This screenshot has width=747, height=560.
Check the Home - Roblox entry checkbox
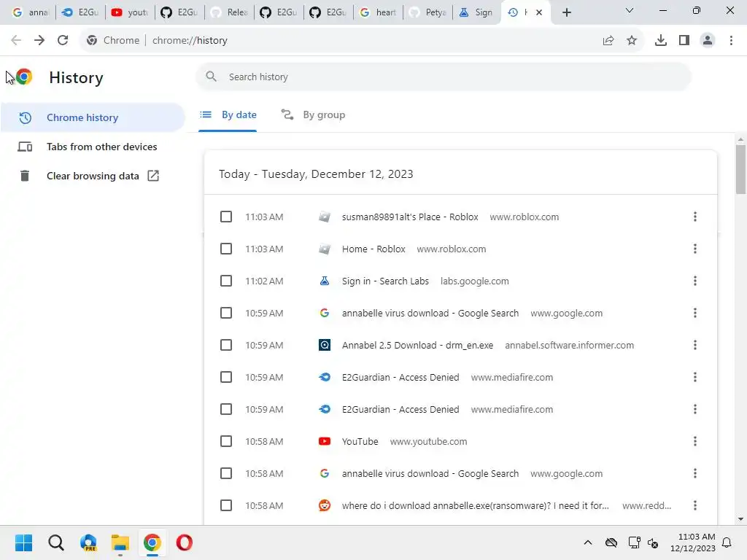226,249
